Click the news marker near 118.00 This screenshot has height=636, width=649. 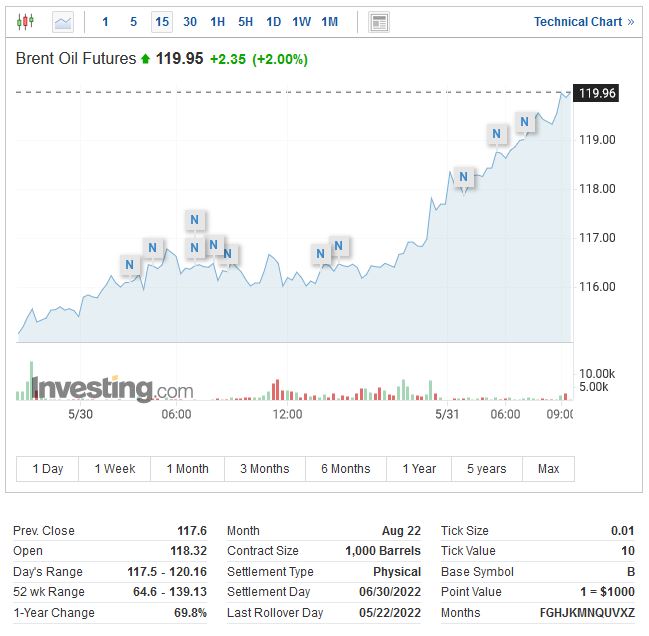463,177
